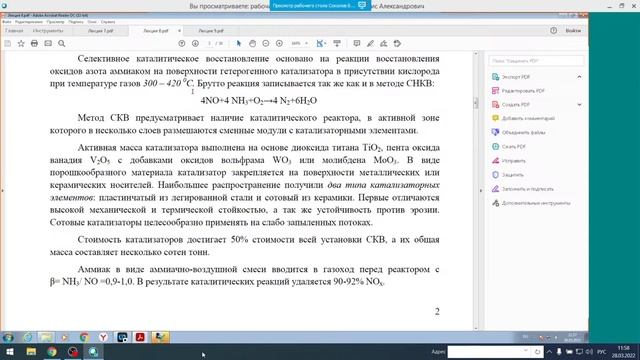Screen dimensions: 640x360
Task: Open Yandex browser on the remote taskbar
Action: tap(103, 337)
